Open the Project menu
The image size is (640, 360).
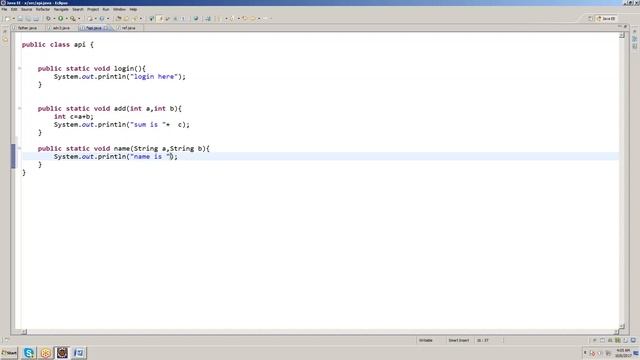point(93,9)
